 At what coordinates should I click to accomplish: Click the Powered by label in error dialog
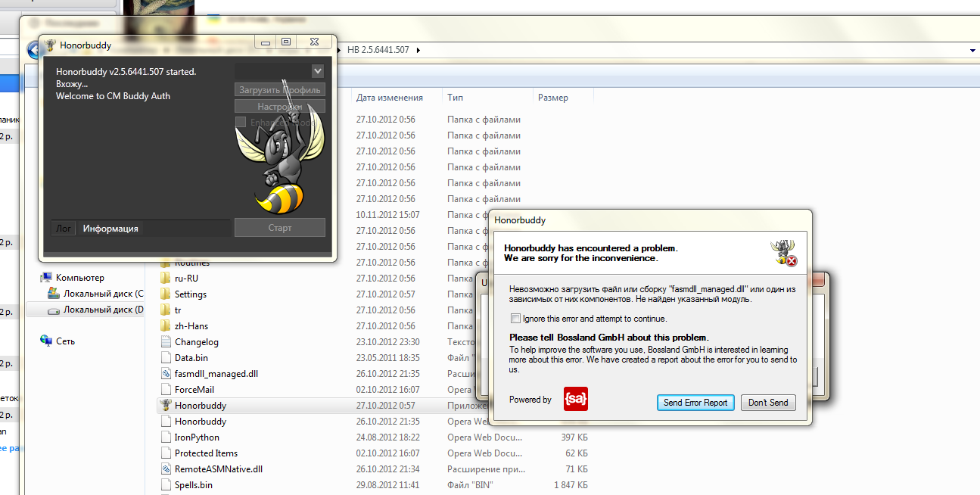coord(530,399)
